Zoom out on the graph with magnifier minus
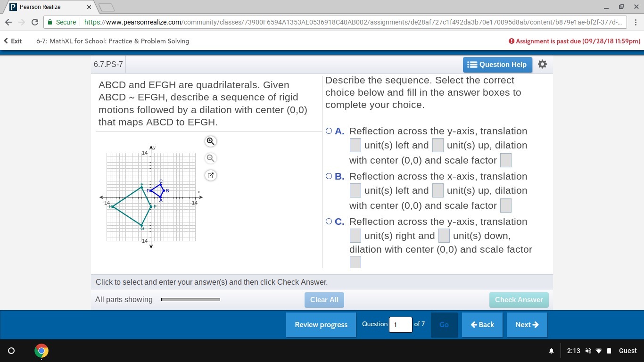Screen dimensions: 644x362 (x=211, y=158)
